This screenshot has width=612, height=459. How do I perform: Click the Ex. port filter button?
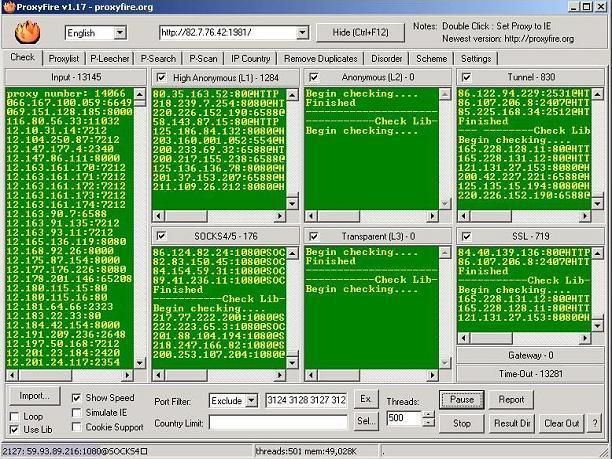366,399
